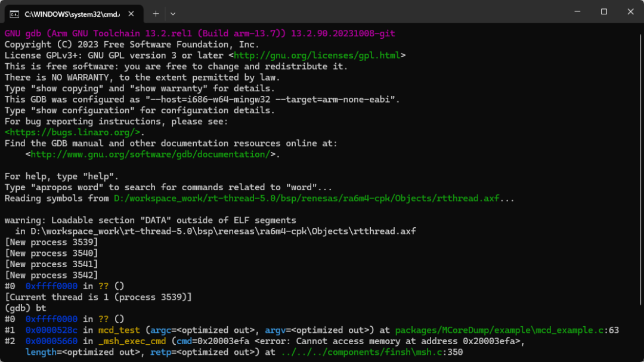Expand the new tab profile dropdown chevron
Image resolution: width=644 pixels, height=362 pixels.
pyautogui.click(x=173, y=13)
